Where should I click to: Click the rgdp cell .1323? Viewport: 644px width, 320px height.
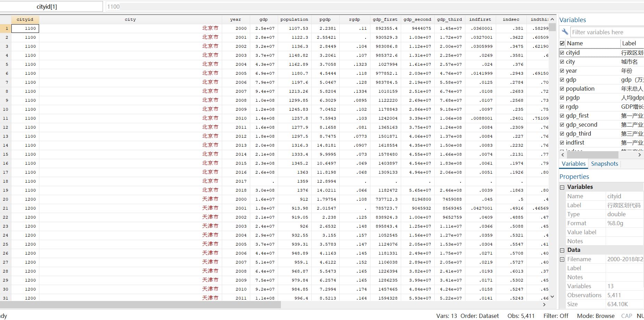pos(354,64)
